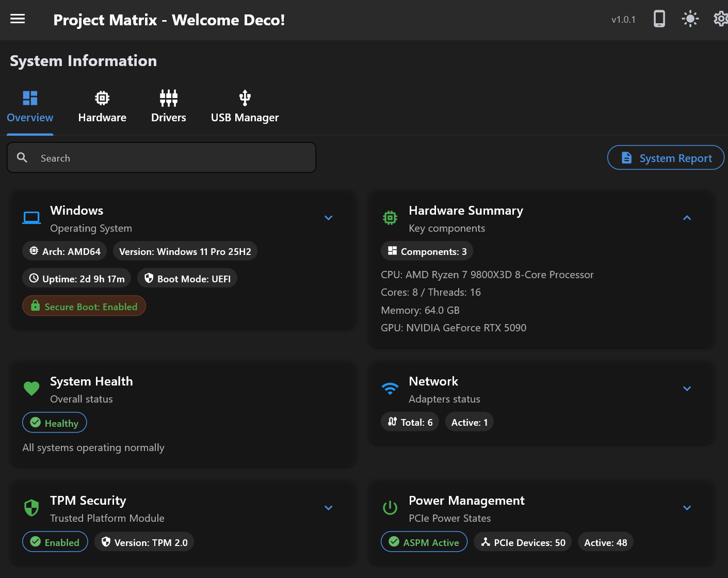Click the network Active: 1 chip
Screen dimensions: 728x578
click(x=470, y=422)
